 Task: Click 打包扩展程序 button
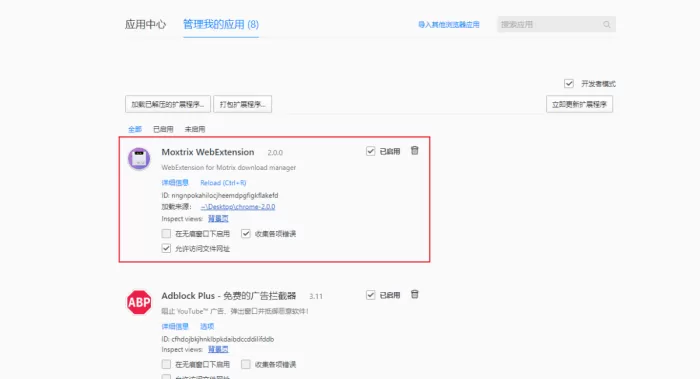pos(242,104)
